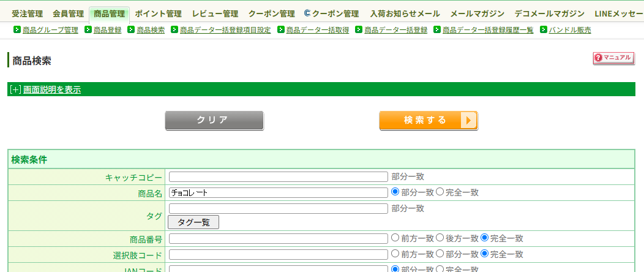Focus the キャッチコピー input field

279,176
